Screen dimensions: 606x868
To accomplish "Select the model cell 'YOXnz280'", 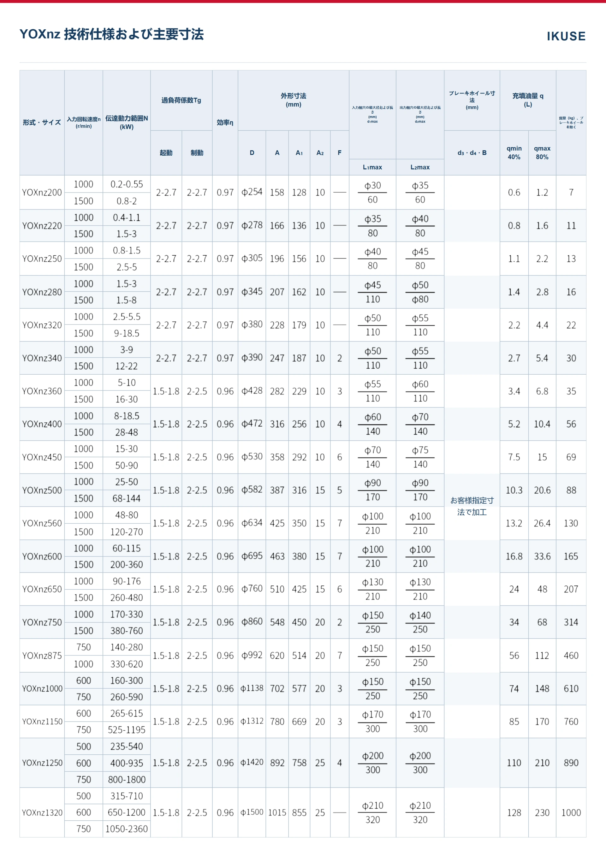I will (42, 292).
